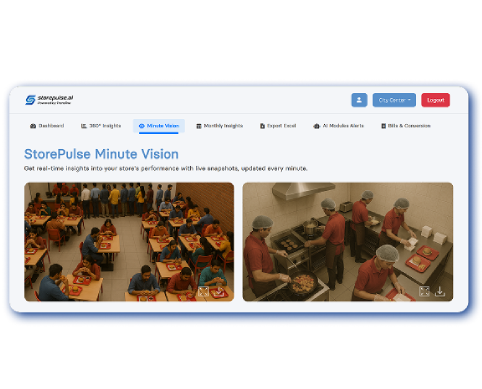Open the AI Modules Alerts tab
Image resolution: width=482 pixels, height=389 pixels.
tap(338, 126)
